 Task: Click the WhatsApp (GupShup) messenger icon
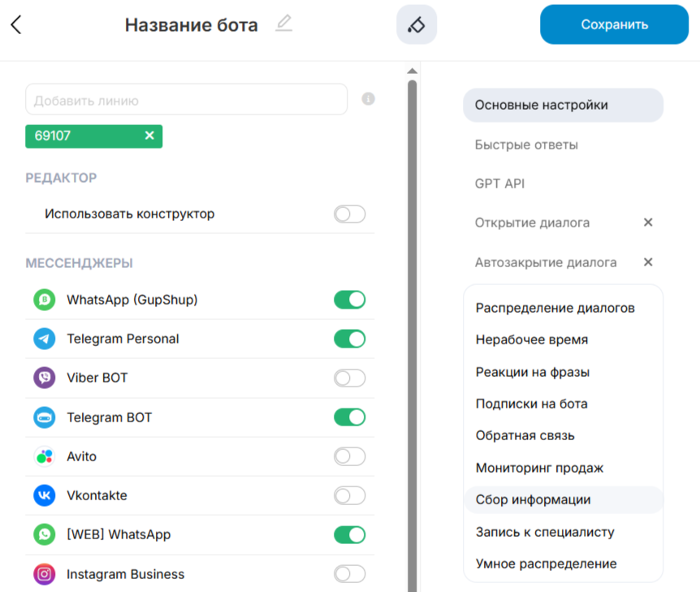[x=44, y=300]
